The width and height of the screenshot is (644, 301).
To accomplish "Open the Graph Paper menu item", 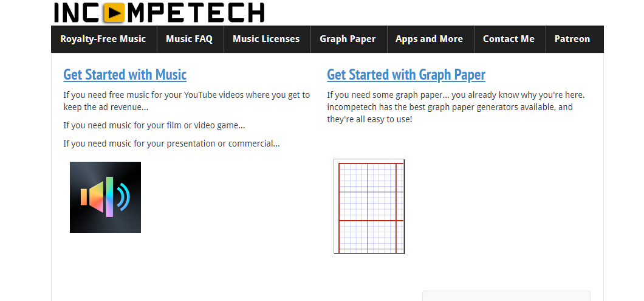I will point(348,39).
